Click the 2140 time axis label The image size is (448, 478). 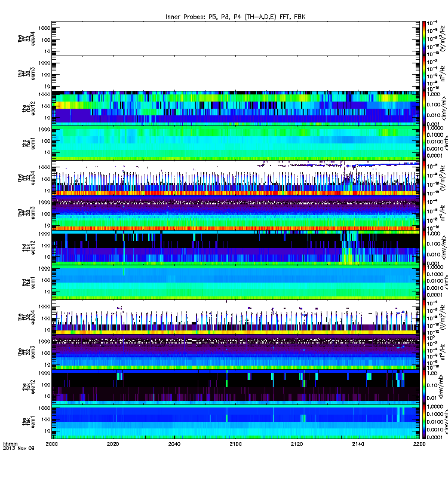[358, 443]
